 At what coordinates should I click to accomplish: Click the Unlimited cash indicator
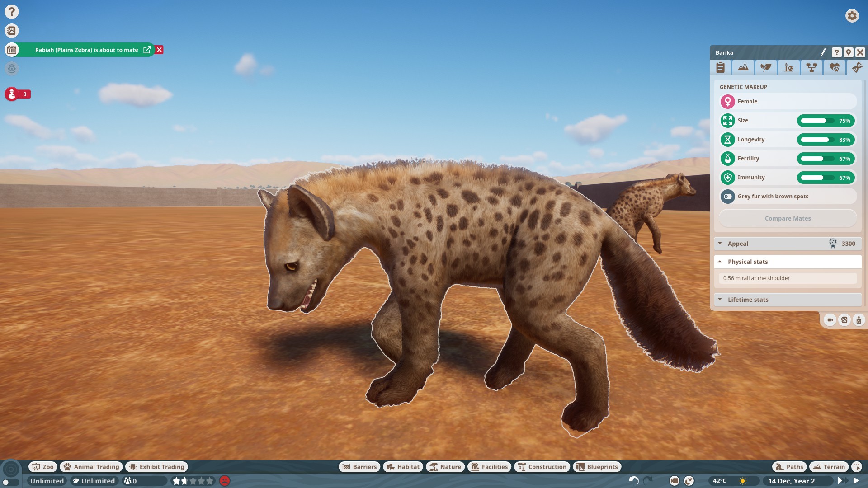(47, 481)
